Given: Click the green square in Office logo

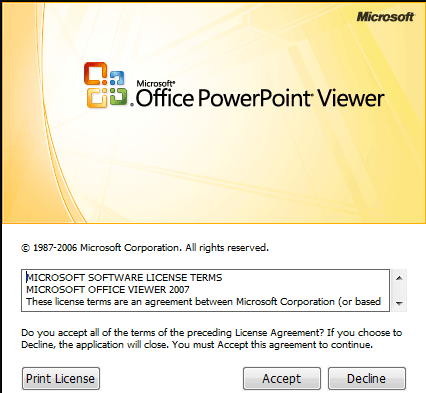Looking at the screenshot, I should [119, 96].
